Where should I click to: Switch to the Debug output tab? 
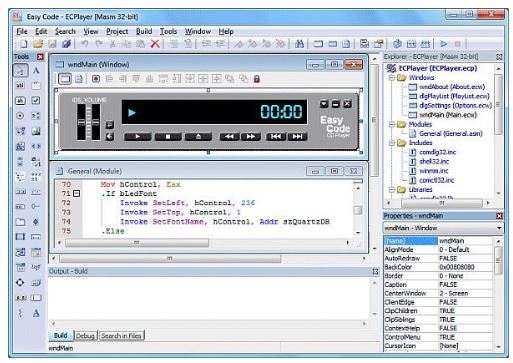(x=85, y=336)
